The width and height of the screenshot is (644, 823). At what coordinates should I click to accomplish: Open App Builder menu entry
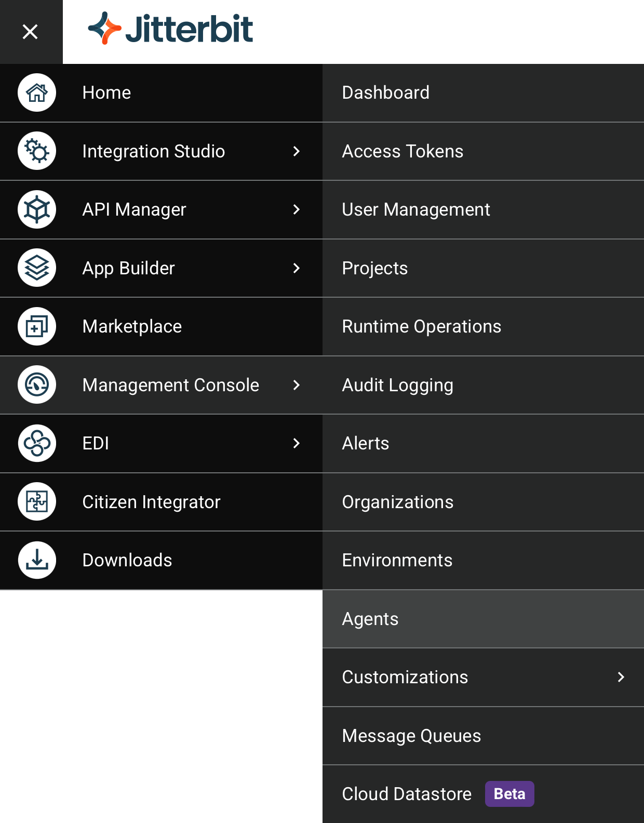[x=161, y=268]
